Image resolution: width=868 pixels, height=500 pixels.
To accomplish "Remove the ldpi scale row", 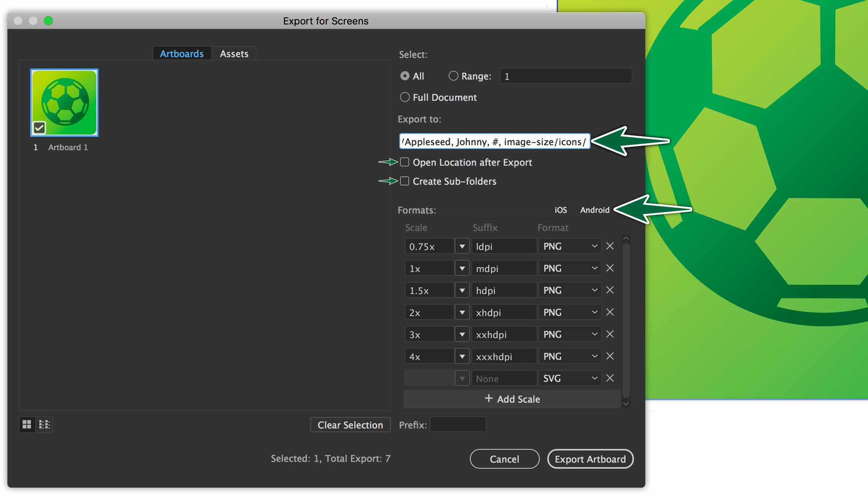I will tap(610, 246).
